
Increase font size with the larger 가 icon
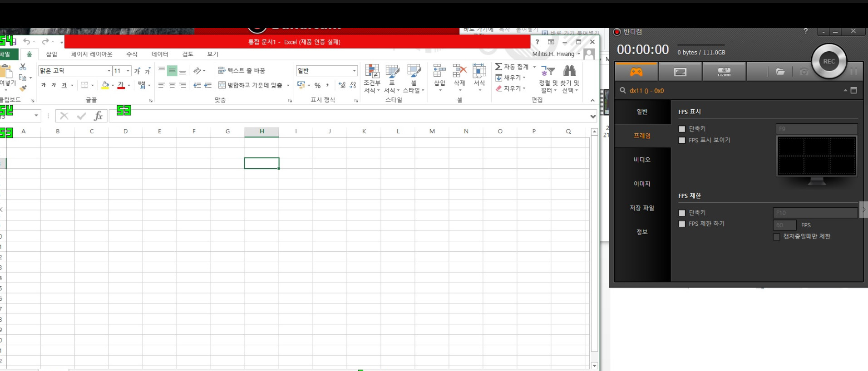pyautogui.click(x=137, y=71)
